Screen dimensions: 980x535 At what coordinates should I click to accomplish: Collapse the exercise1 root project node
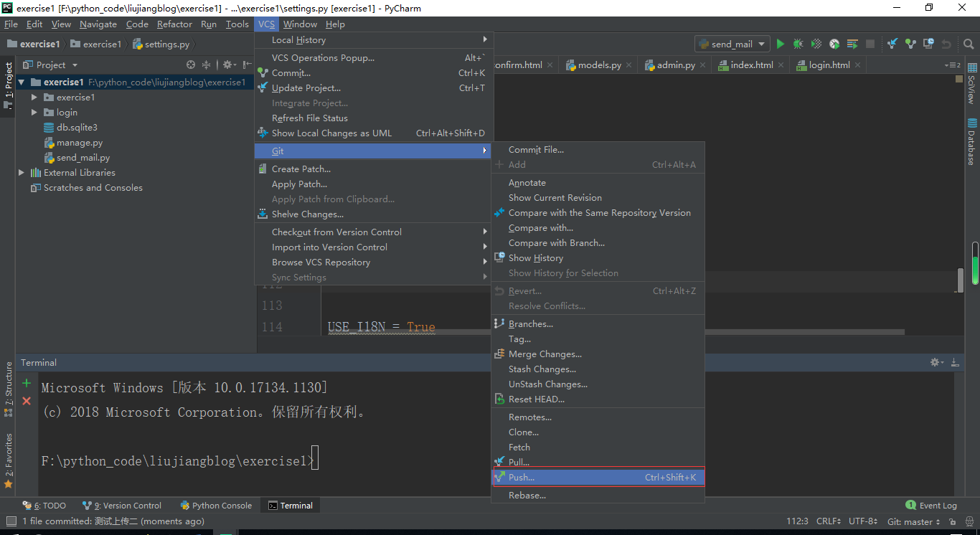coord(22,82)
